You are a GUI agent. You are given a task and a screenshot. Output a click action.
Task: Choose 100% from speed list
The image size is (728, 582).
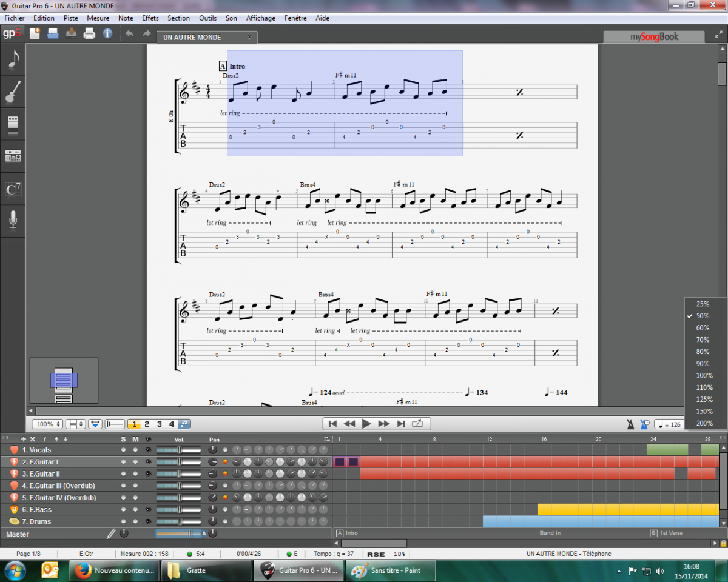click(x=704, y=376)
